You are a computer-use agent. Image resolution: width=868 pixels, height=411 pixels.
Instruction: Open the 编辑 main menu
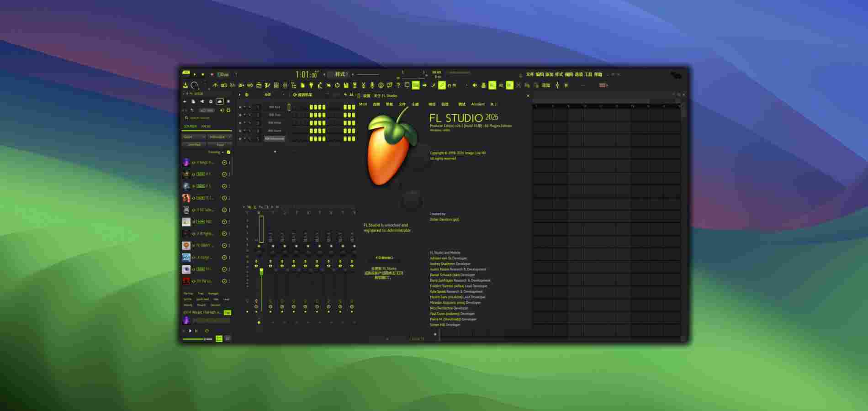click(x=540, y=74)
